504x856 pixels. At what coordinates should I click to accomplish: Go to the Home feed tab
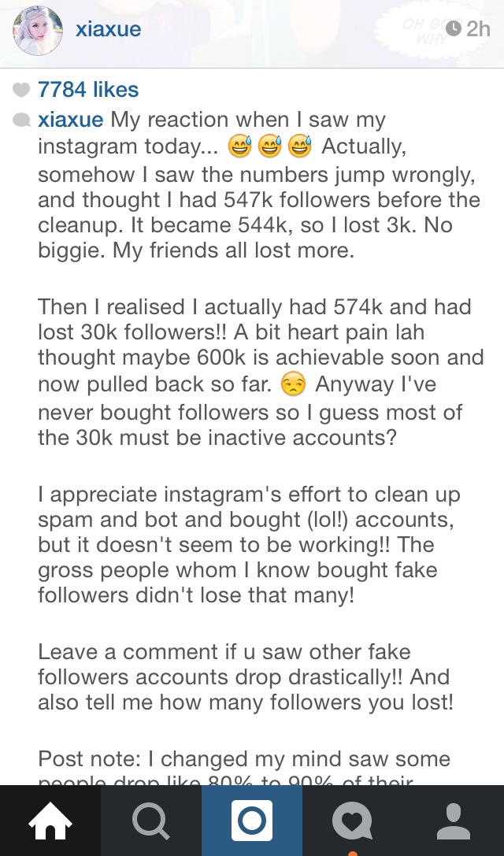pyautogui.click(x=50, y=821)
